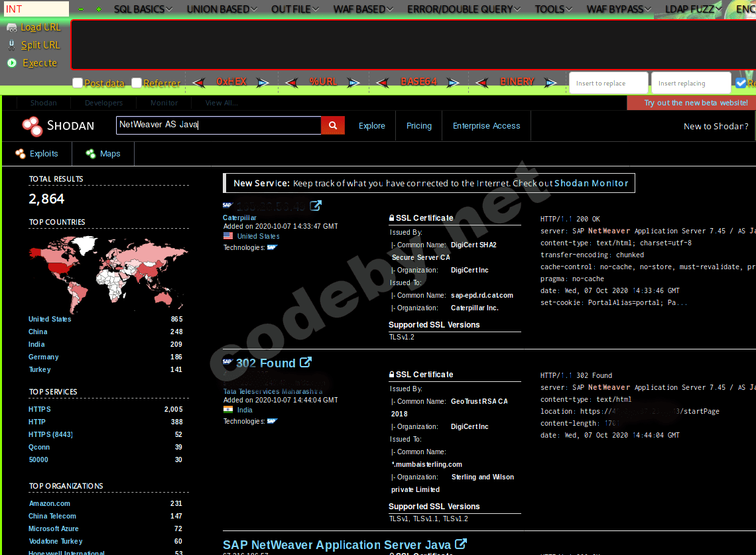Click the Shodan search box with NetWeaver AS Java
Screen dimensions: 756x555
[218, 125]
